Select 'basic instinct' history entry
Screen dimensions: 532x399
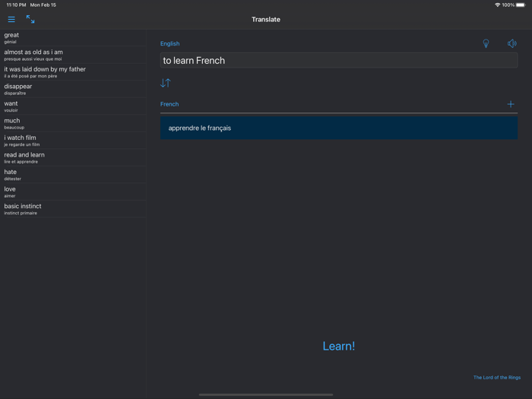point(73,209)
